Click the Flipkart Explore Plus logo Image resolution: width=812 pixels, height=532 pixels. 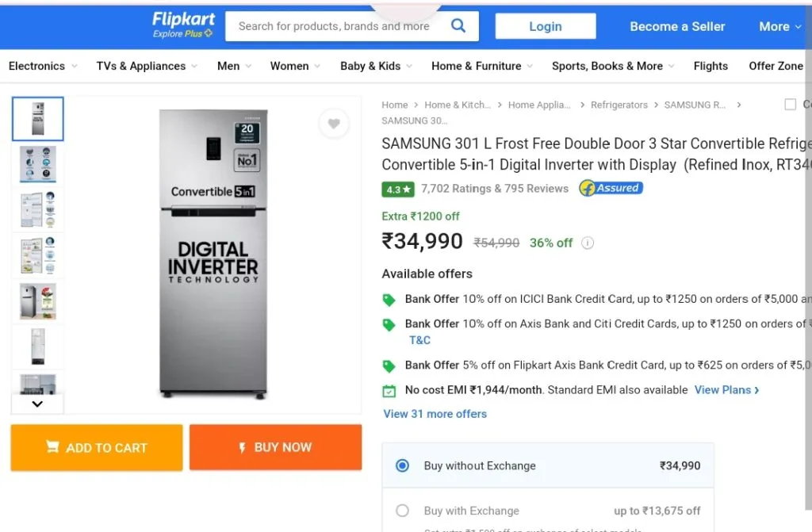183,25
